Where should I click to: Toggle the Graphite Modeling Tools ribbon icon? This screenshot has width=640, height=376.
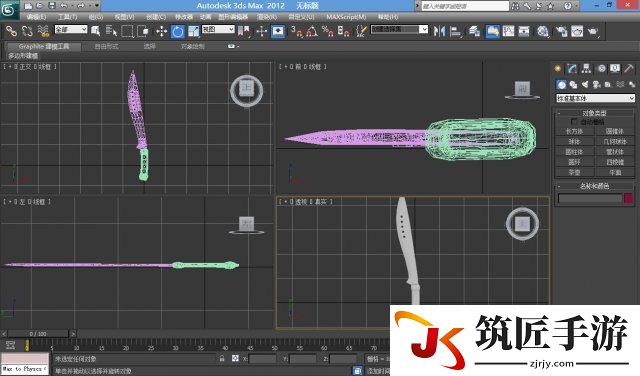coord(493,31)
